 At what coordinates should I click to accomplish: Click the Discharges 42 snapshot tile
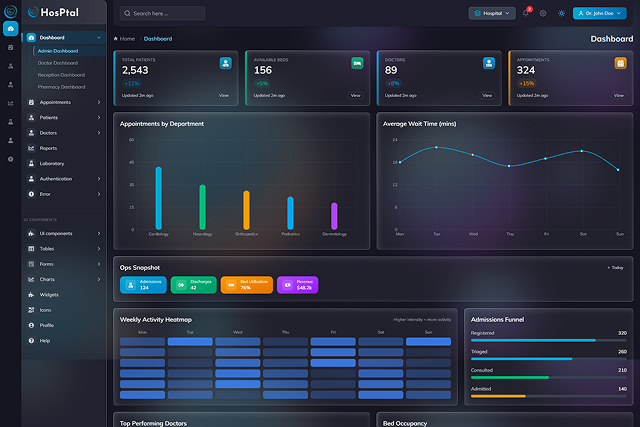point(193,285)
